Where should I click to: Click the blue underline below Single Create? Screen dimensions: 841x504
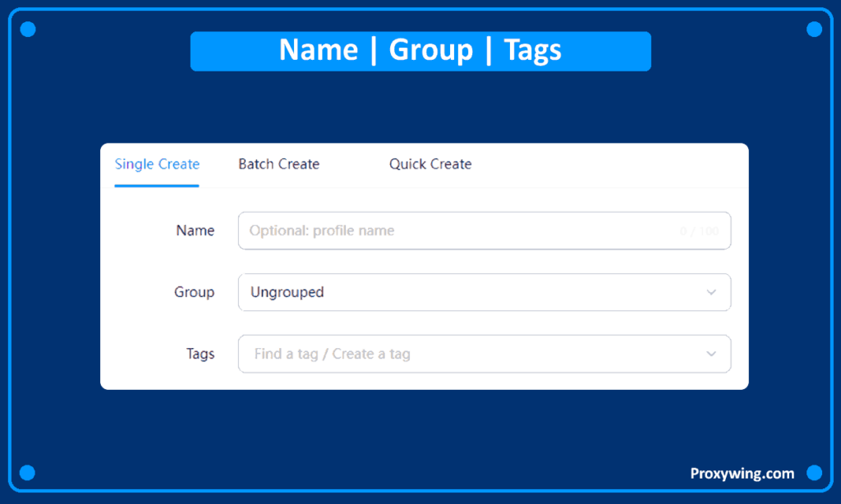[157, 186]
